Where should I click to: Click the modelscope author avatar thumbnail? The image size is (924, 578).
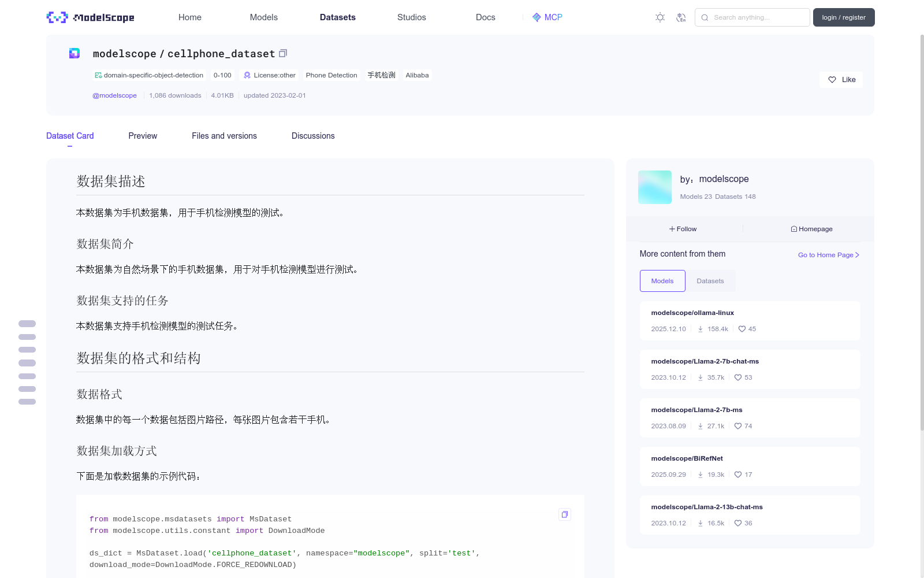pyautogui.click(x=655, y=187)
